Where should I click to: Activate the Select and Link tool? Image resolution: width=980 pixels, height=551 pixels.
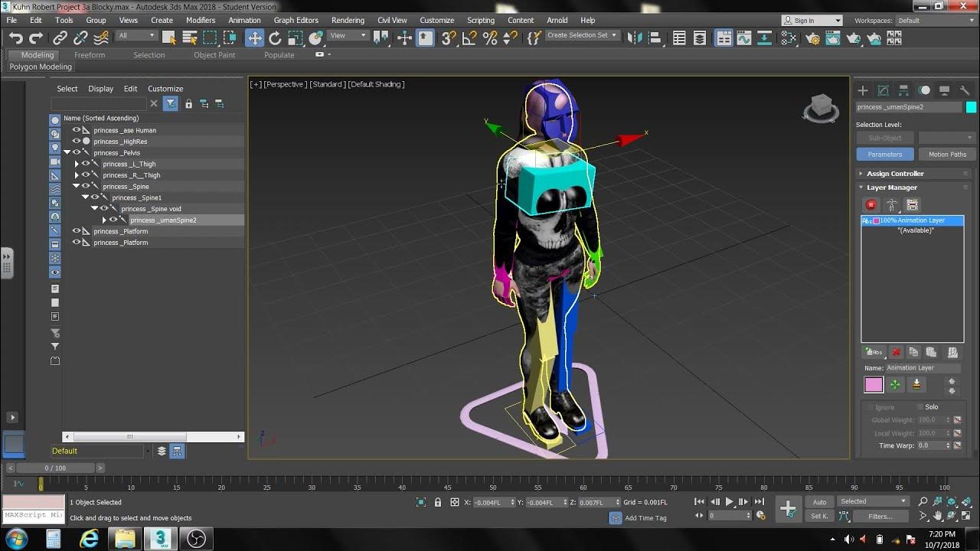(x=60, y=37)
